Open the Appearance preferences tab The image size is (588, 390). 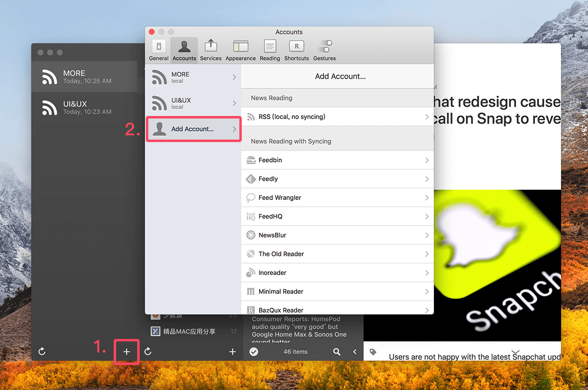[x=240, y=50]
